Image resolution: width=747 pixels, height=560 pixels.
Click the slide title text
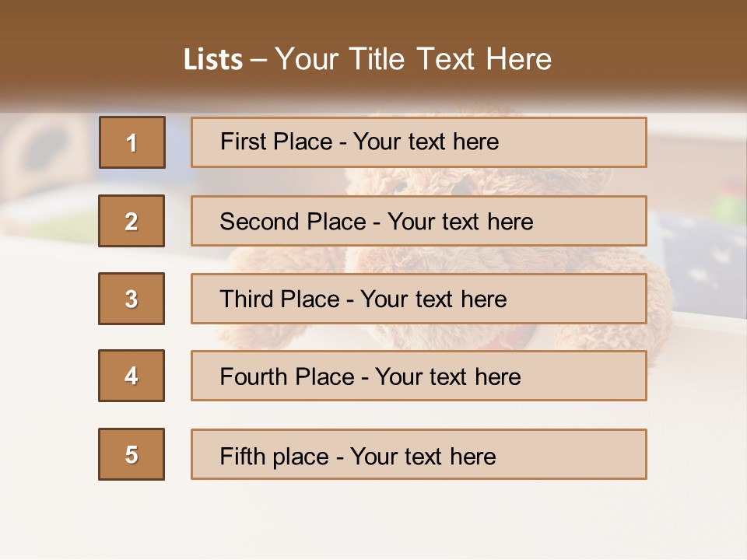[x=367, y=59]
